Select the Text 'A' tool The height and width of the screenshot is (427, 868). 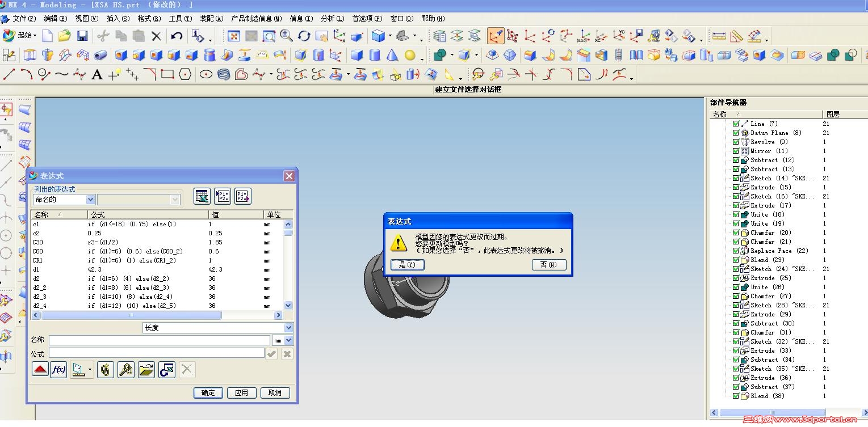tap(97, 74)
